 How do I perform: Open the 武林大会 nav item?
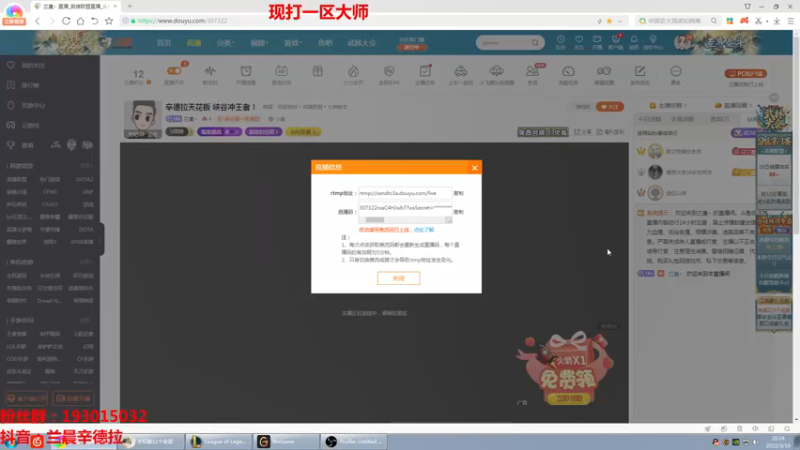362,43
